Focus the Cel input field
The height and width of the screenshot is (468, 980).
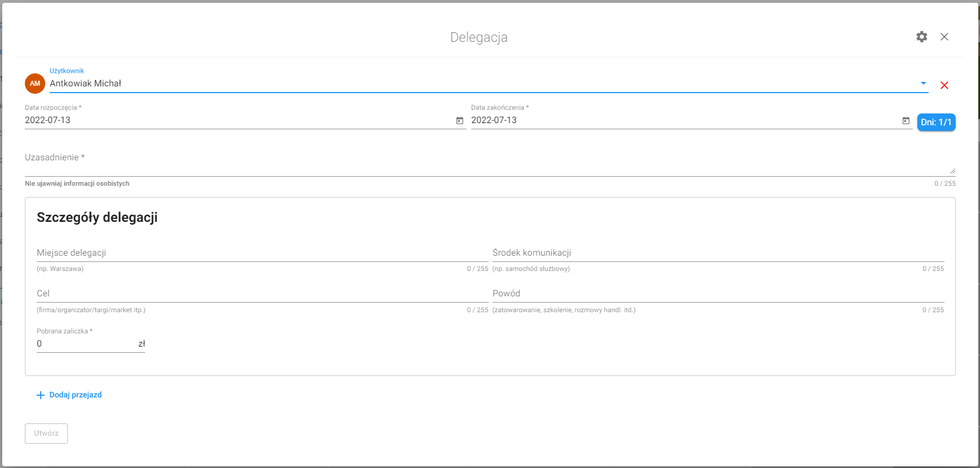coord(263,294)
